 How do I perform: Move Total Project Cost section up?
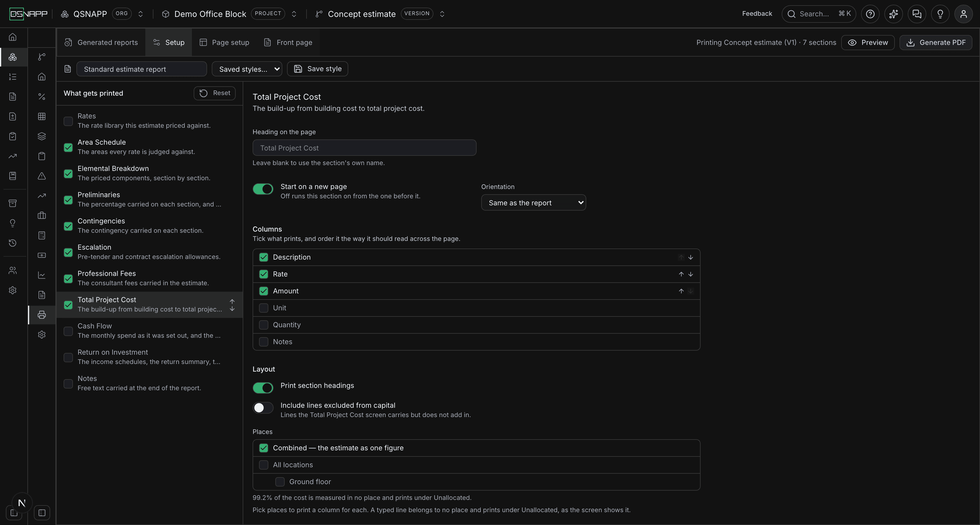pyautogui.click(x=232, y=301)
